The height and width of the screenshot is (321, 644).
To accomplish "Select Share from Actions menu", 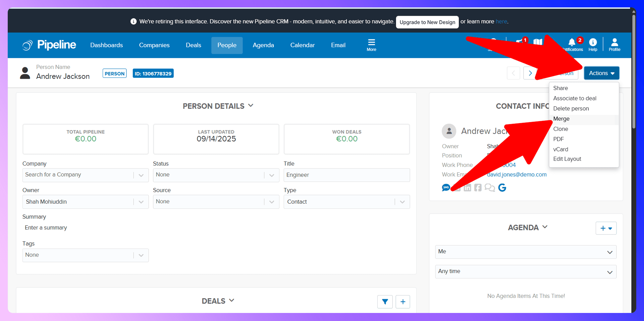I will [584, 88].
